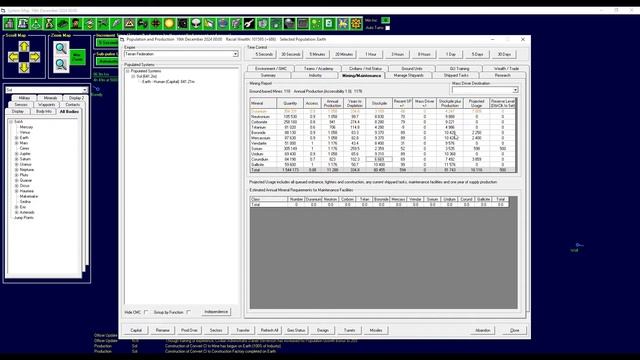Viewport: 640px width, 360px height.
Task: Click the Independence button
Action: pos(216,312)
